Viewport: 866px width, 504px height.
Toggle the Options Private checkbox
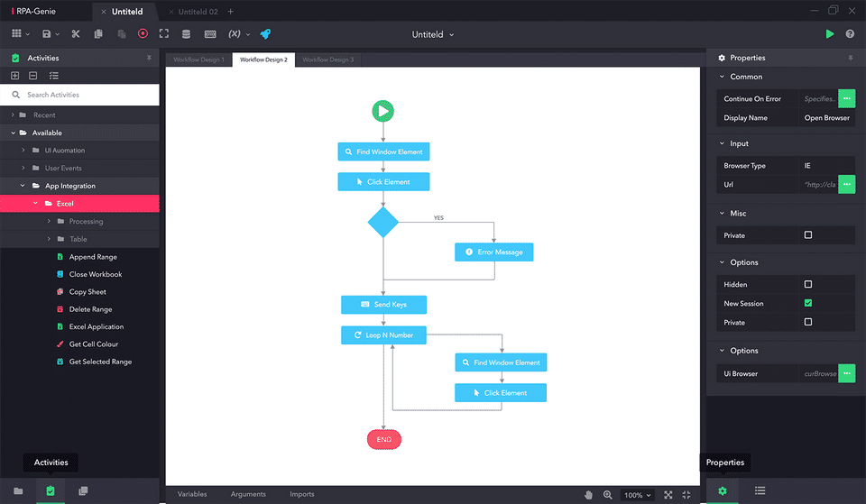tap(808, 322)
